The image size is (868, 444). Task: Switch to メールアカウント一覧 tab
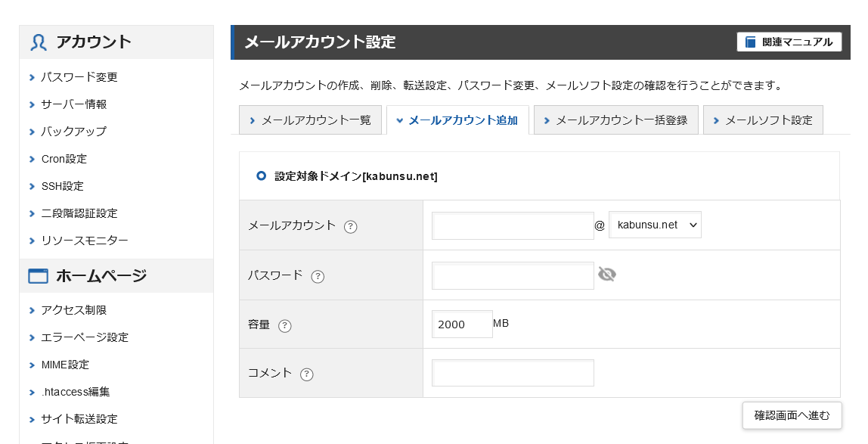[x=310, y=120]
